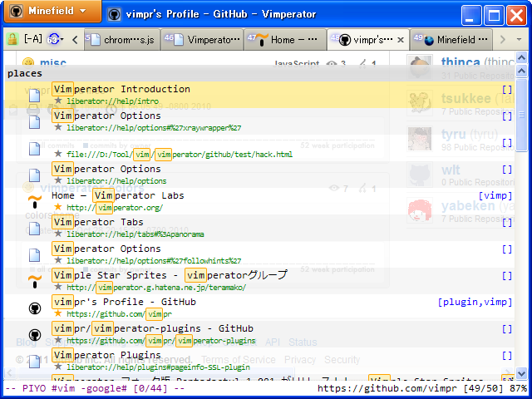532x399 pixels.
Task: Click the PIYO command line input
Action: [x=96, y=388]
